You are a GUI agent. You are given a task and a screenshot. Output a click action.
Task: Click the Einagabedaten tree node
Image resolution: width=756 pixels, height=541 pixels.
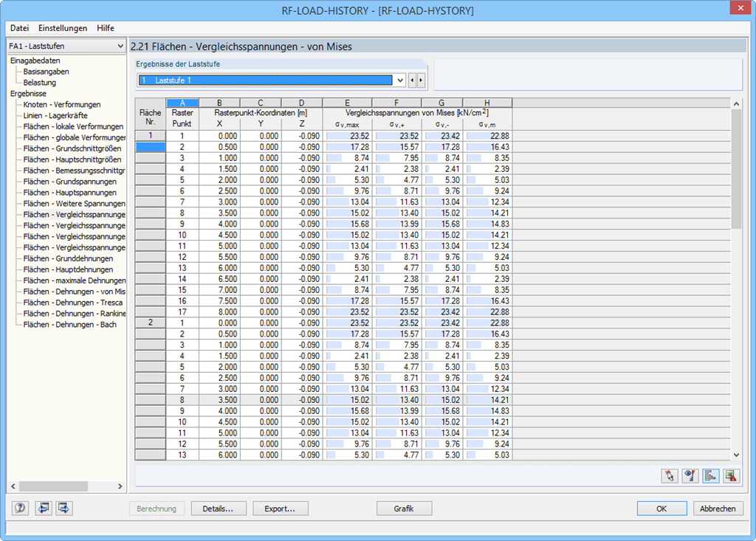(x=35, y=61)
